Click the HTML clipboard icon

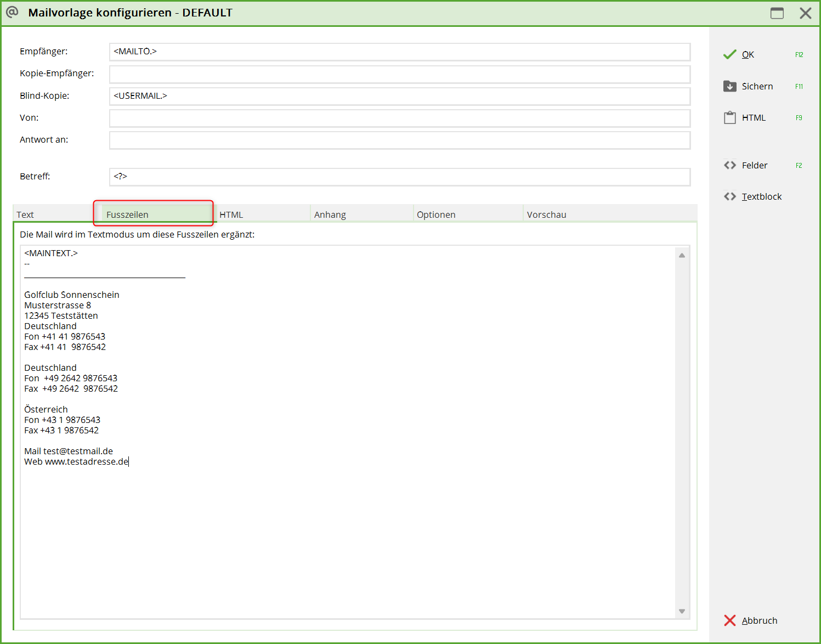729,117
